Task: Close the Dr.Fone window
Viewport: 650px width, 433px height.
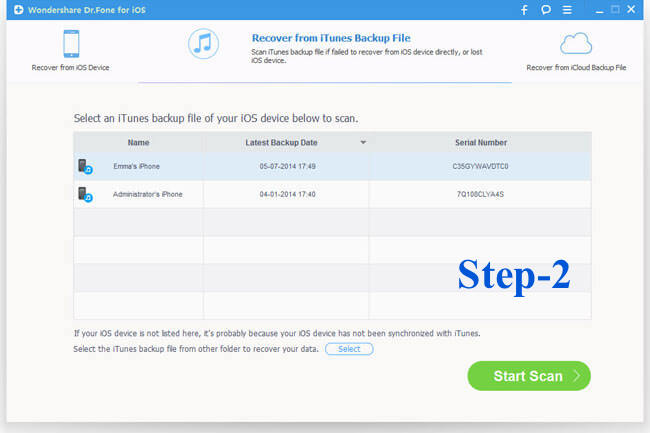Action: click(633, 11)
